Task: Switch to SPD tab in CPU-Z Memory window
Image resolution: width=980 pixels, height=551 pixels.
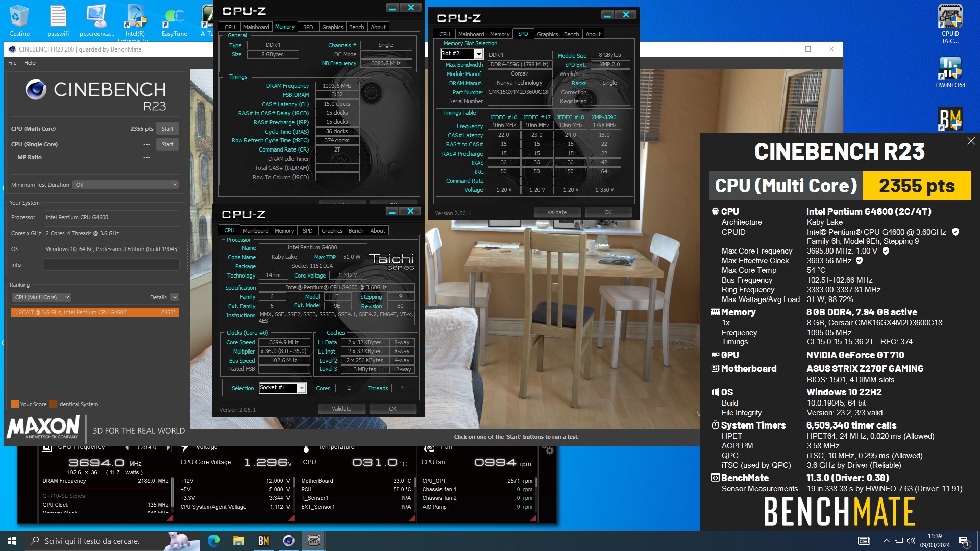Action: [x=308, y=27]
